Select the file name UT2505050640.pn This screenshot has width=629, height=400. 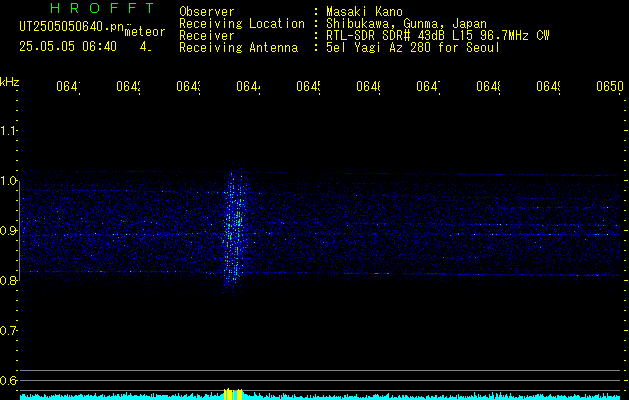pyautogui.click(x=71, y=27)
